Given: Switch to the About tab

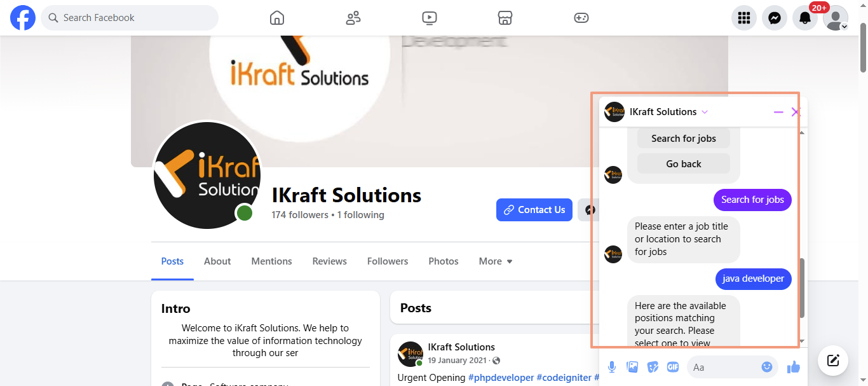Looking at the screenshot, I should coord(217,261).
